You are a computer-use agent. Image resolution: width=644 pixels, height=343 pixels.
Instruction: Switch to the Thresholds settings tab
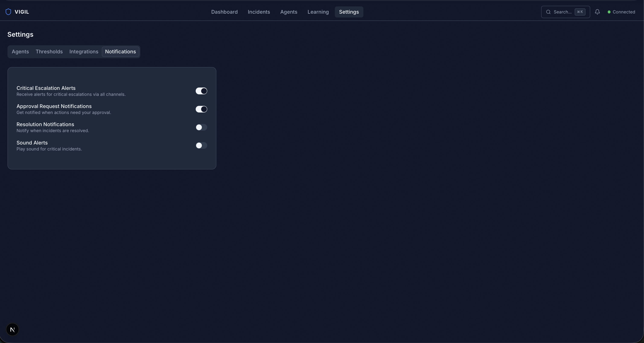click(x=49, y=51)
